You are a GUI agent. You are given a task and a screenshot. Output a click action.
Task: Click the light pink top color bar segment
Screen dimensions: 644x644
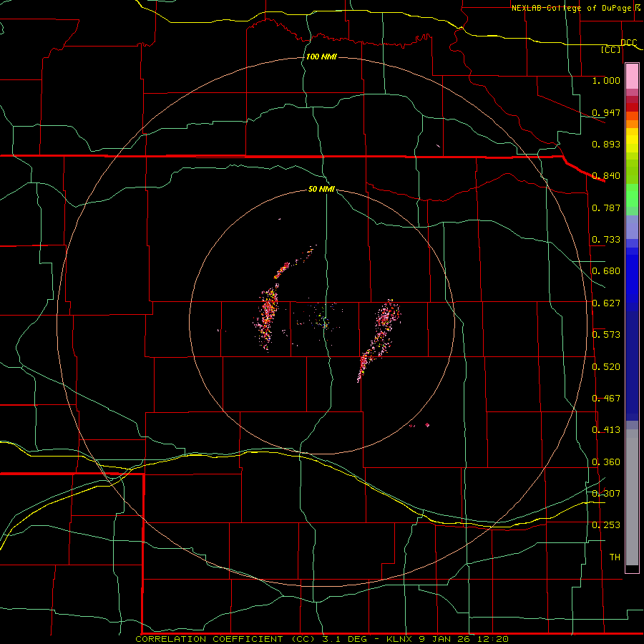(x=632, y=77)
